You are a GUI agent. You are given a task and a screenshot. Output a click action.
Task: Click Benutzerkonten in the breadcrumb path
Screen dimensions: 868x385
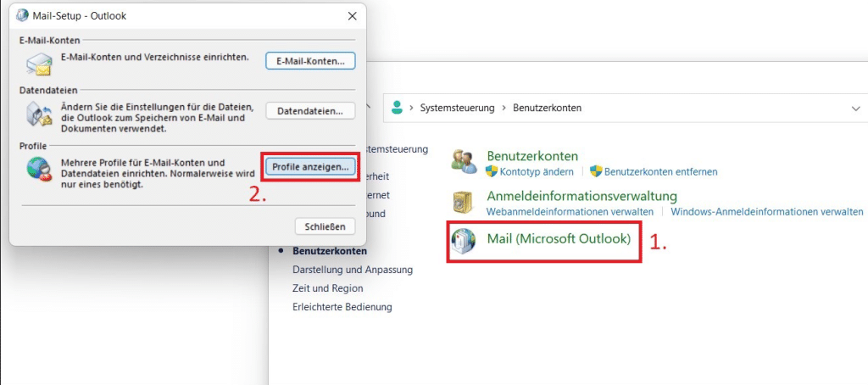coord(548,109)
